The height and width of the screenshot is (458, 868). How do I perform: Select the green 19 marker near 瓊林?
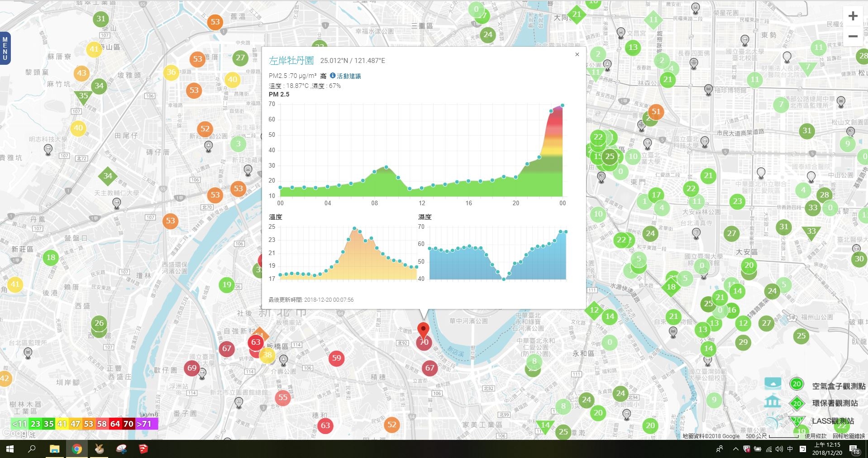[x=227, y=284]
